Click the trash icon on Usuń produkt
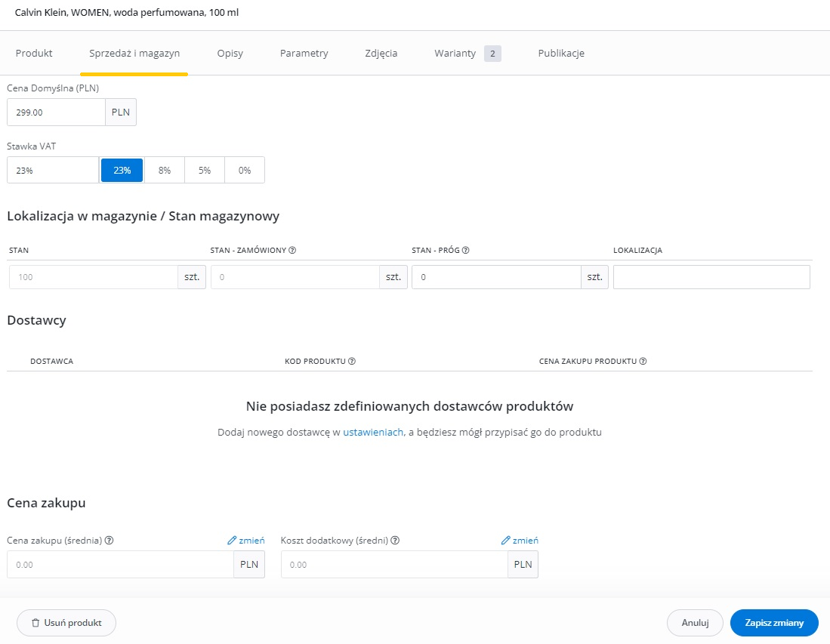Screen dimensions: 830x644 tap(35, 624)
